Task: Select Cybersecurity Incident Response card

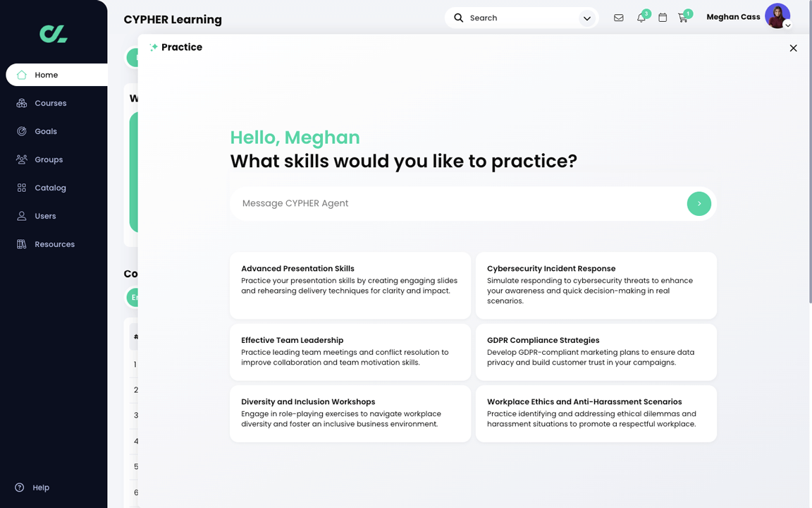Action: coord(596,286)
